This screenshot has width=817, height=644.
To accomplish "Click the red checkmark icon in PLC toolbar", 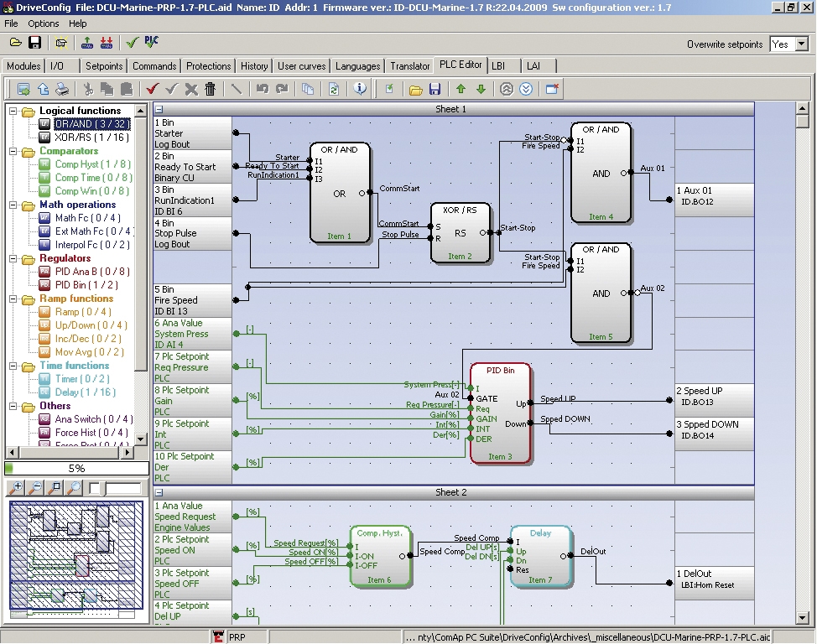I will [x=152, y=89].
